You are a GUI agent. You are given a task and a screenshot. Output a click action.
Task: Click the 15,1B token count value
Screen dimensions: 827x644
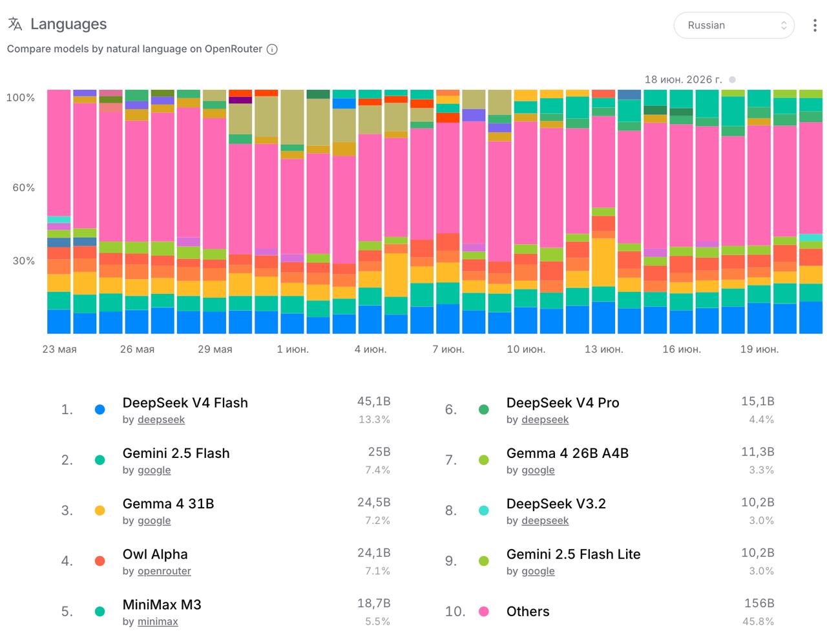click(x=757, y=402)
